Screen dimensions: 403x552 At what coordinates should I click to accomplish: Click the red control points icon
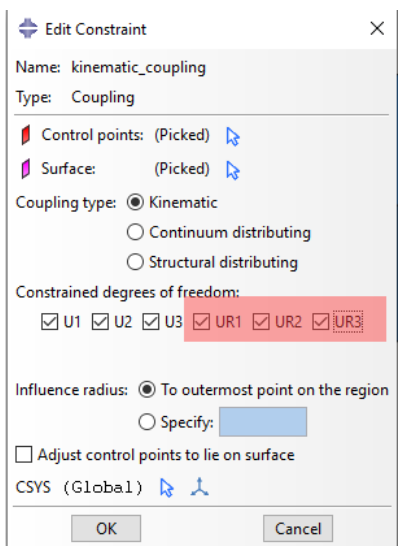[26, 135]
